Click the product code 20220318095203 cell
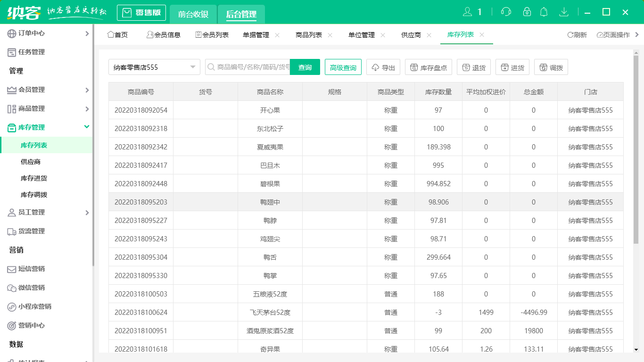The height and width of the screenshot is (362, 644). pos(141,202)
